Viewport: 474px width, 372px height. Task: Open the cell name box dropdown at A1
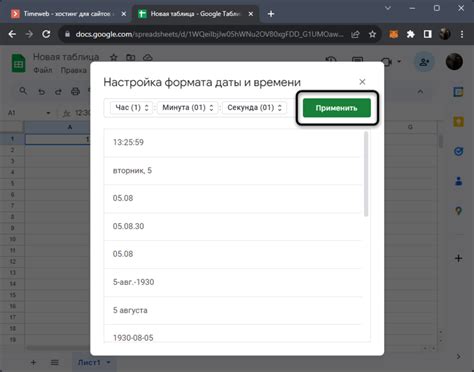click(x=48, y=113)
